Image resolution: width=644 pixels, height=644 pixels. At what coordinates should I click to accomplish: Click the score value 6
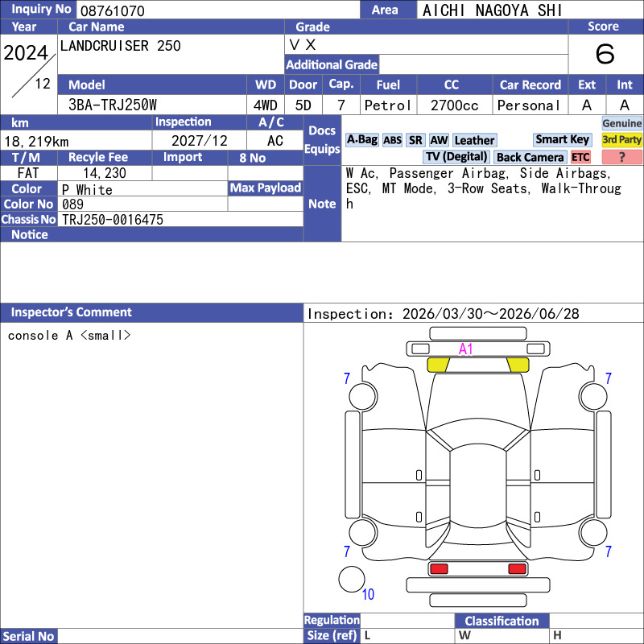(605, 54)
